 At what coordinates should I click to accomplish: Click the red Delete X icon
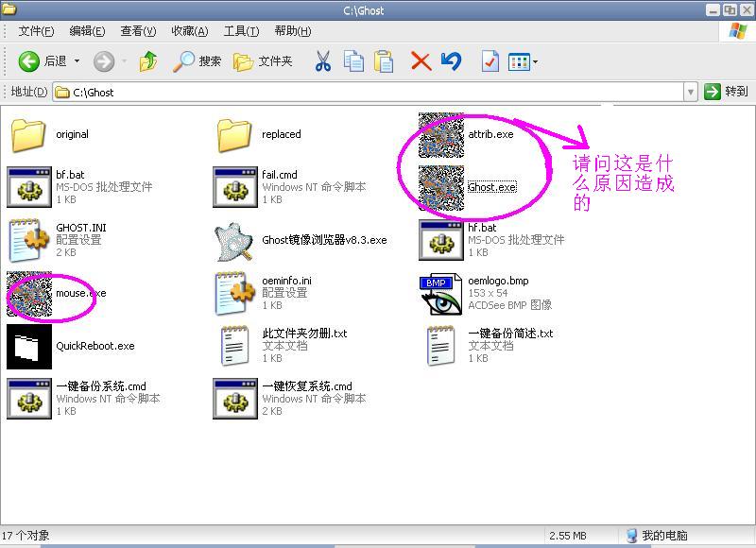click(x=421, y=61)
